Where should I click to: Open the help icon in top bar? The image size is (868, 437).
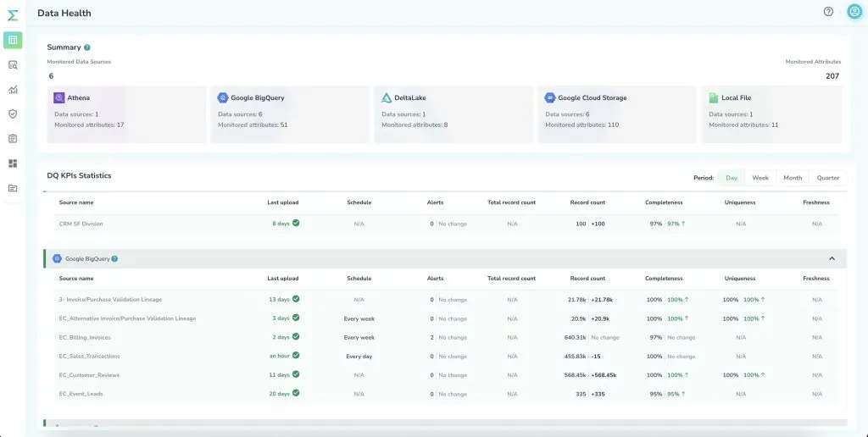[x=828, y=12]
